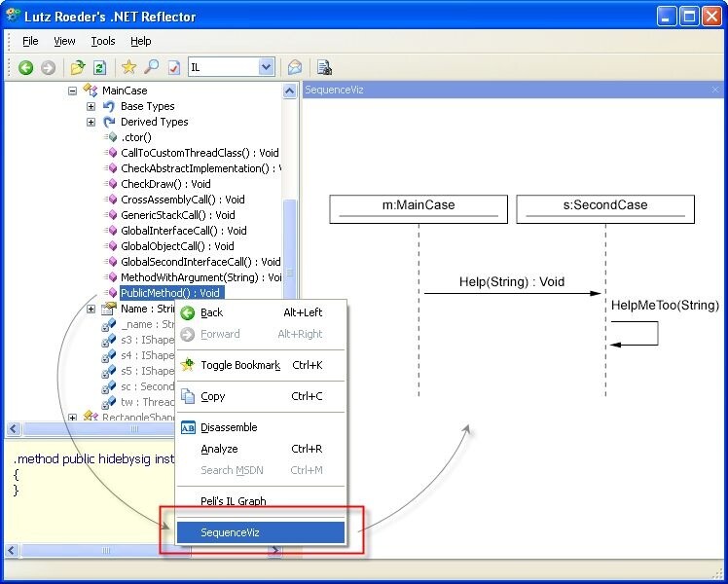Click the star icon beside Toggle Bookmark
728x584 pixels.
188,365
